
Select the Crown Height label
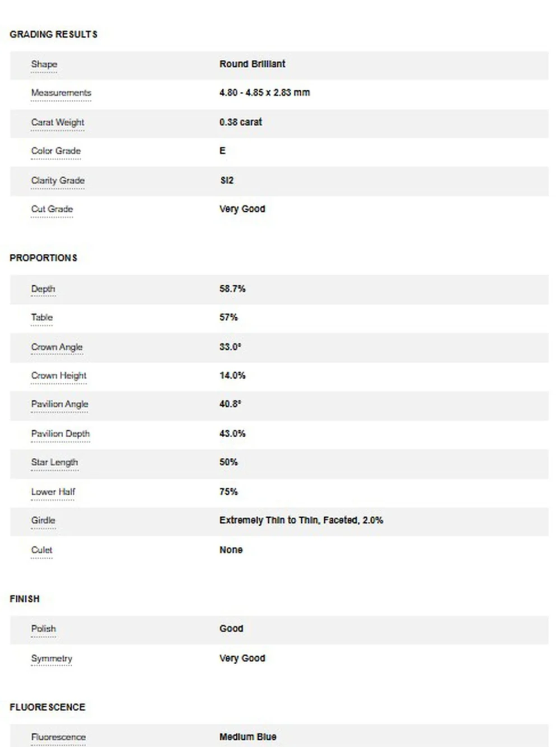click(x=59, y=376)
